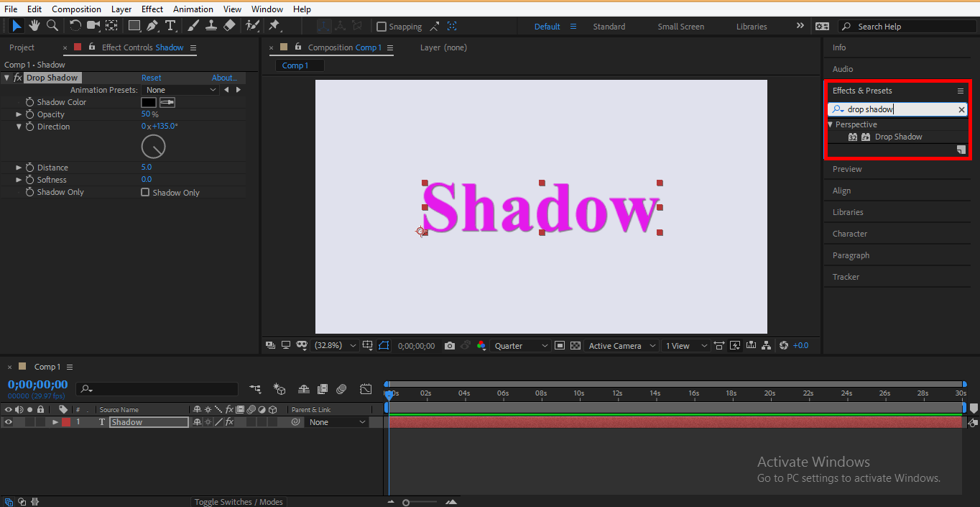The width and height of the screenshot is (980, 507).
Task: Open the Shadow Color swatch
Action: (x=148, y=101)
